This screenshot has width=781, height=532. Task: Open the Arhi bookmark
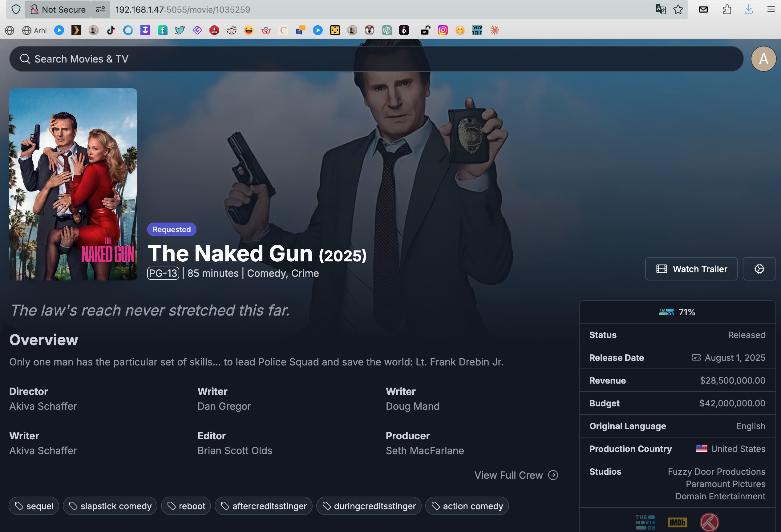tap(34, 30)
